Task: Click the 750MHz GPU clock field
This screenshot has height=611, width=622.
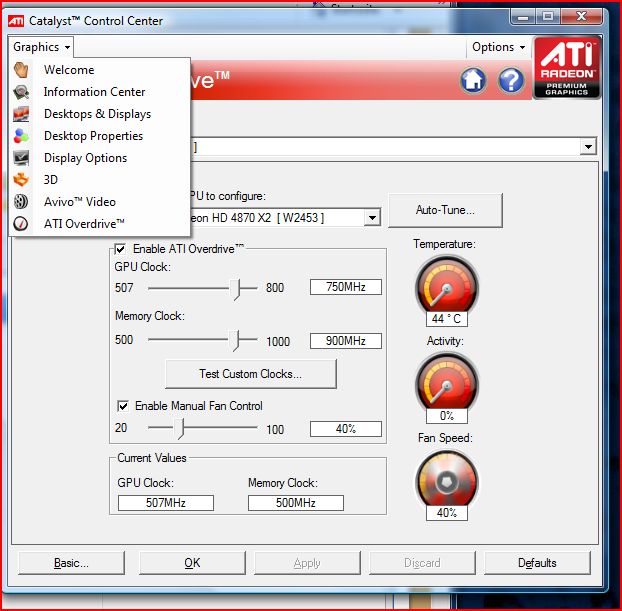Action: click(346, 287)
